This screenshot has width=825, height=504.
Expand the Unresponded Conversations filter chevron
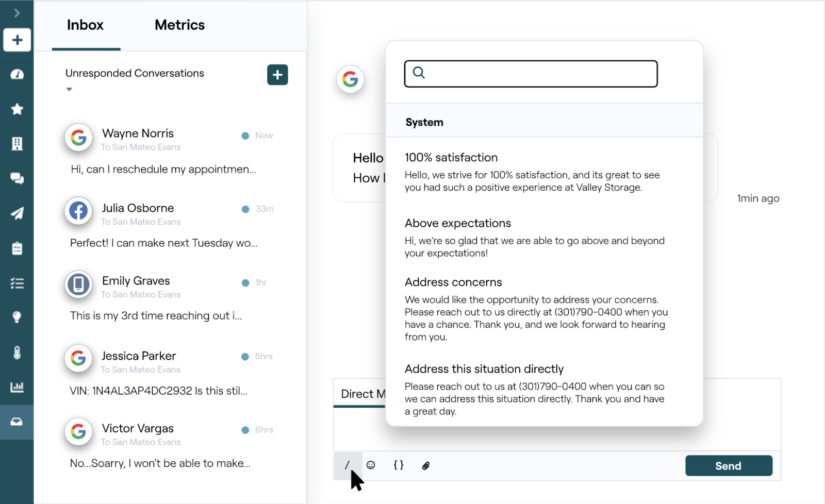click(69, 89)
